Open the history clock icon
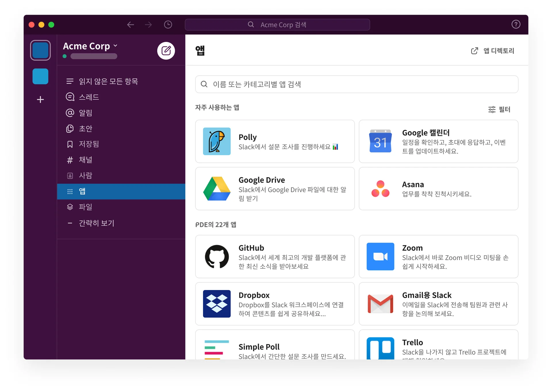 168,25
